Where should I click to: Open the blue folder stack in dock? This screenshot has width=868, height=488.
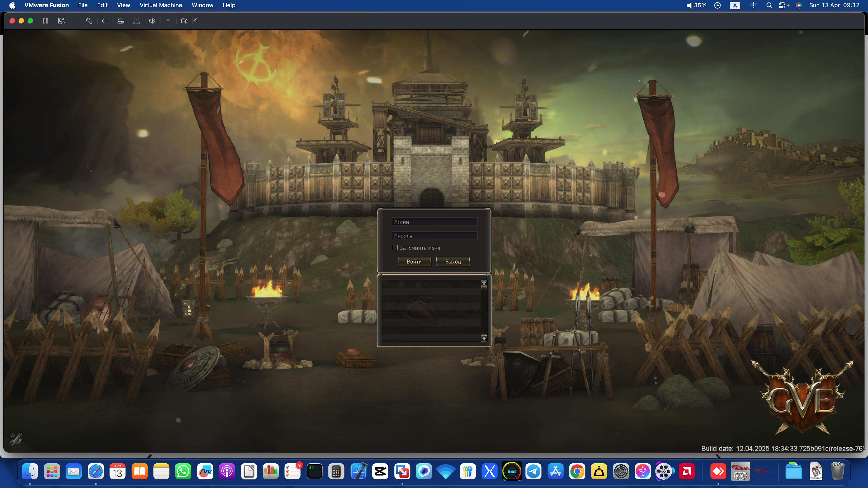click(794, 471)
